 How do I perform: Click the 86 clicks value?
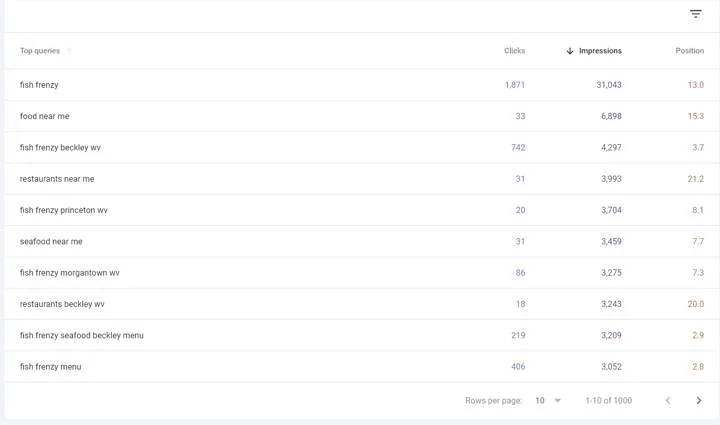pos(520,273)
